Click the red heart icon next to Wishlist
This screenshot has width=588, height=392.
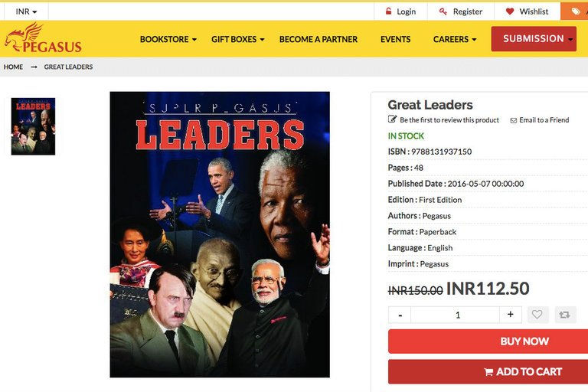(x=510, y=11)
